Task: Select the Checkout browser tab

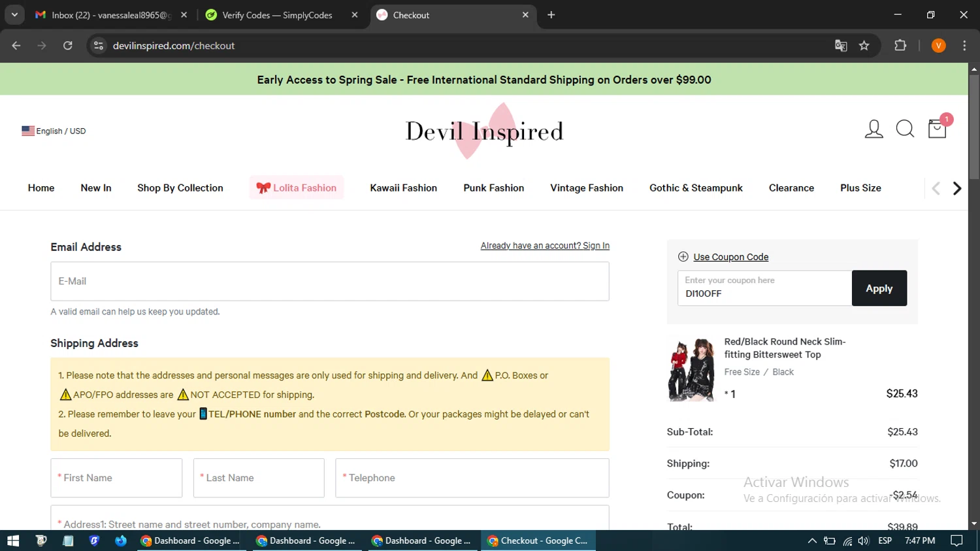Action: point(454,15)
